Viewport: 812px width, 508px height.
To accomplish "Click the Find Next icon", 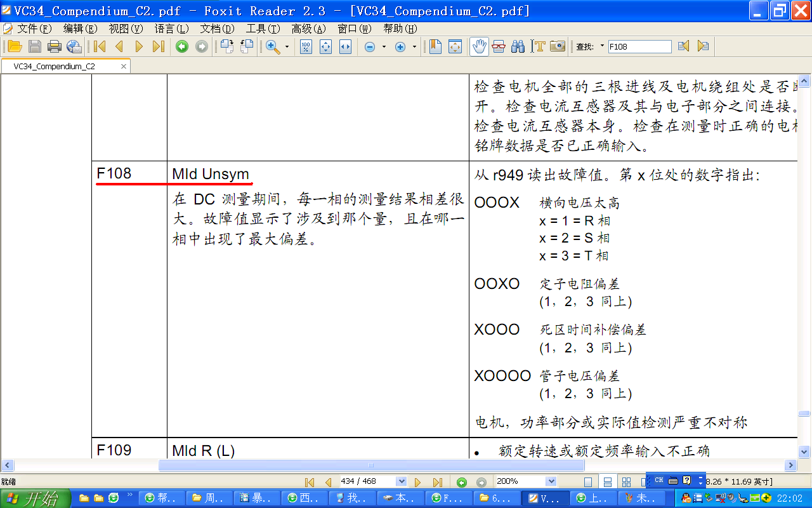I will (703, 46).
